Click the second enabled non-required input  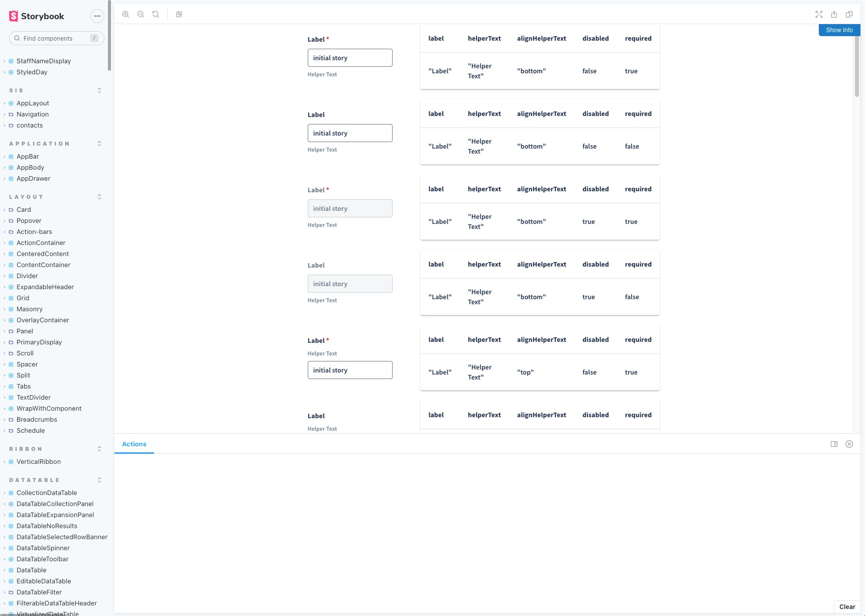(350, 133)
